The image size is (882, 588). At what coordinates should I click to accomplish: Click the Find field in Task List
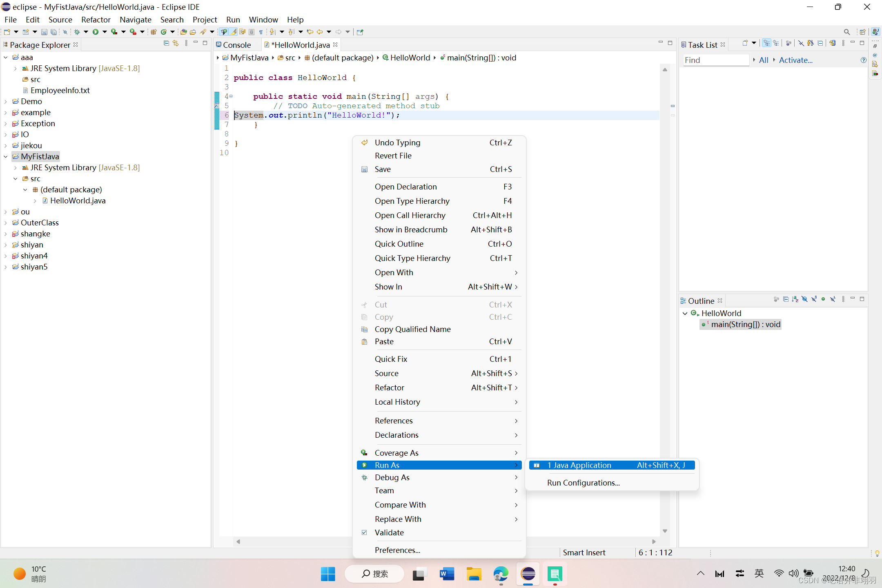tap(715, 60)
